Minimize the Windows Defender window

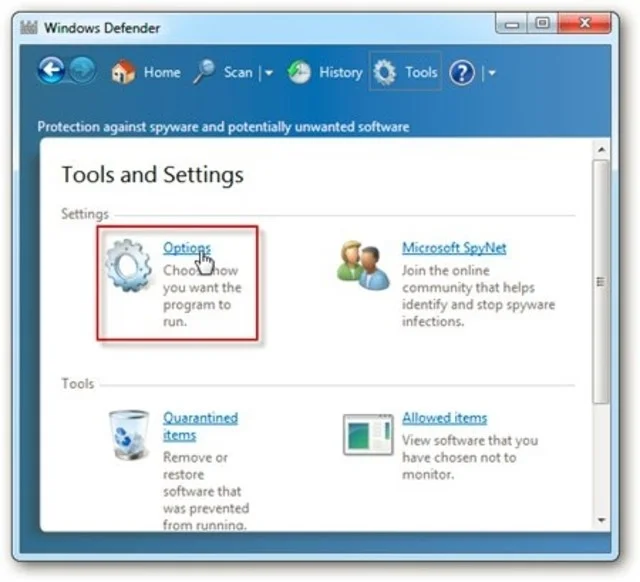[512, 23]
